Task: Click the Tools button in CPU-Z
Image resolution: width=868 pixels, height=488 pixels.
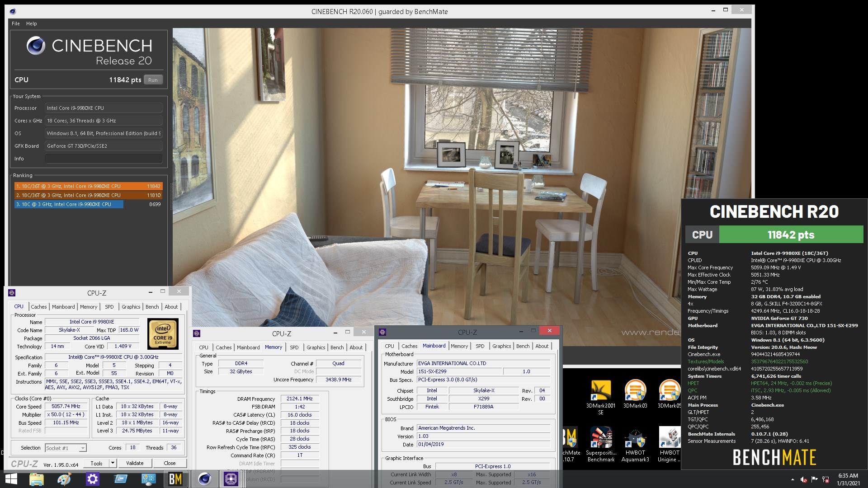Action: click(x=97, y=463)
